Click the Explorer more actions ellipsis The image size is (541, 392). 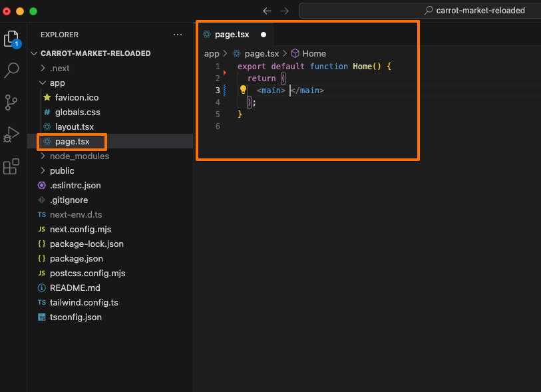[178, 35]
